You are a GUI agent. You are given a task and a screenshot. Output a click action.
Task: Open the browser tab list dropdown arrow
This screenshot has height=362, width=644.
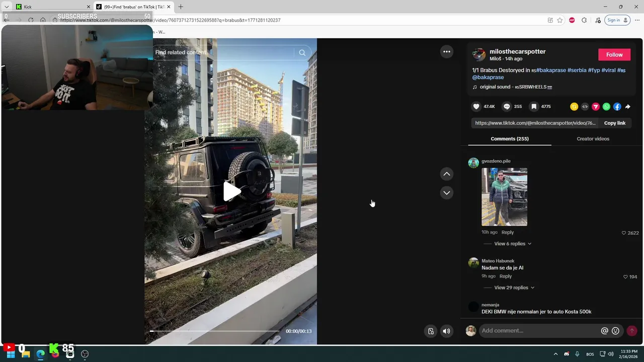coord(7,7)
